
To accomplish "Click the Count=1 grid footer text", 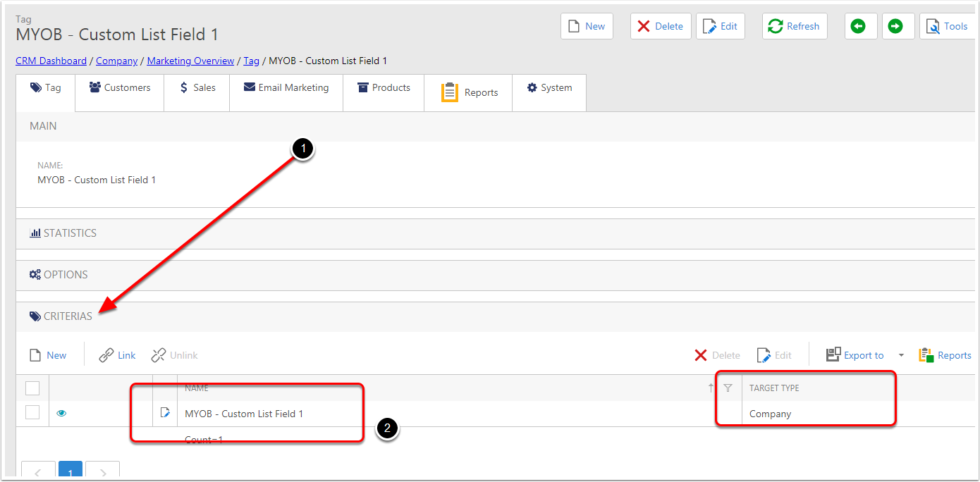I will click(x=204, y=440).
